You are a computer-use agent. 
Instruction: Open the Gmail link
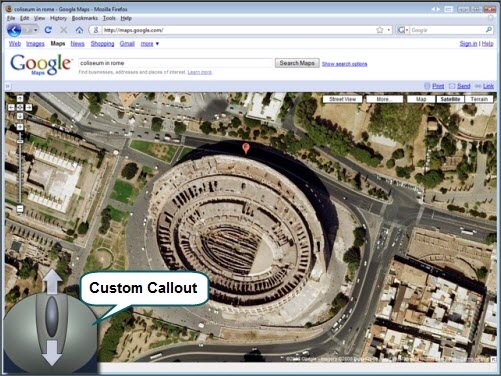[x=127, y=44]
